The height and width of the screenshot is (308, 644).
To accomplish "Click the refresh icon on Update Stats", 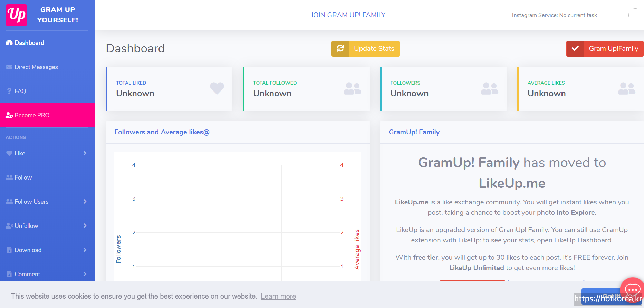I will click(x=340, y=49).
